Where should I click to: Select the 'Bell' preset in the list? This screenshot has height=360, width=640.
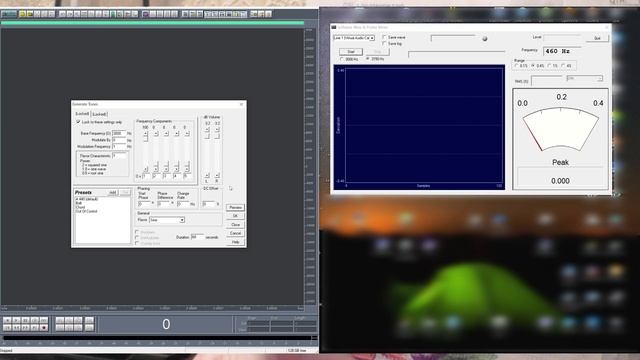79,203
